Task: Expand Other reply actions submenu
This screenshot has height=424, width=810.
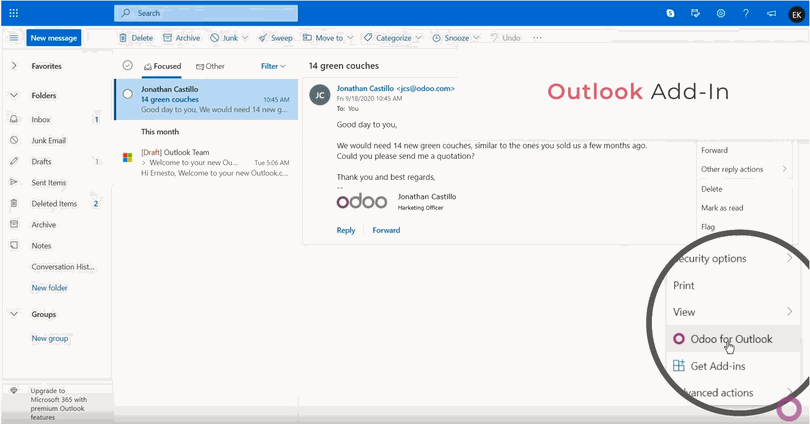Action: tap(744, 169)
